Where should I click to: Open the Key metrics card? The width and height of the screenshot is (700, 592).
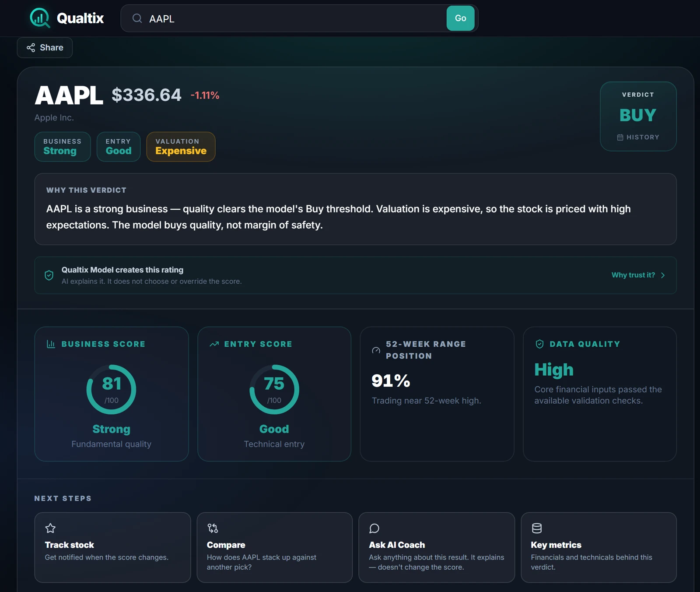(x=599, y=547)
